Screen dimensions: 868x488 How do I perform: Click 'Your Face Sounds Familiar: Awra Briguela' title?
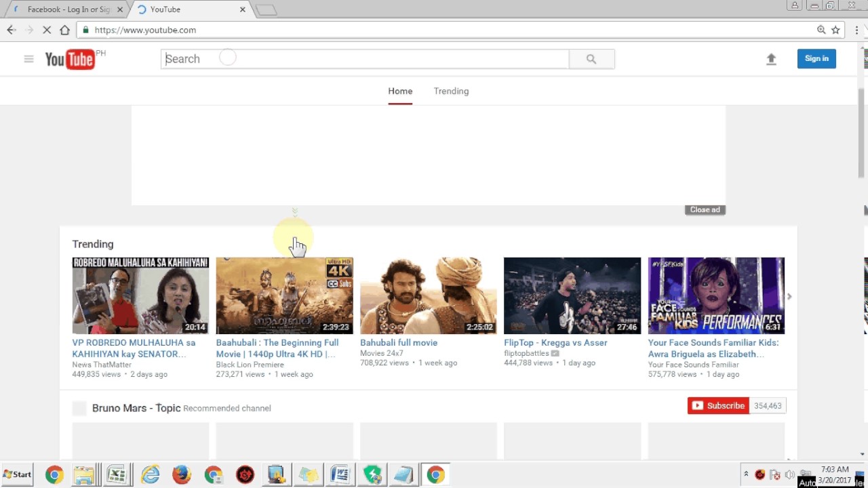click(713, 348)
